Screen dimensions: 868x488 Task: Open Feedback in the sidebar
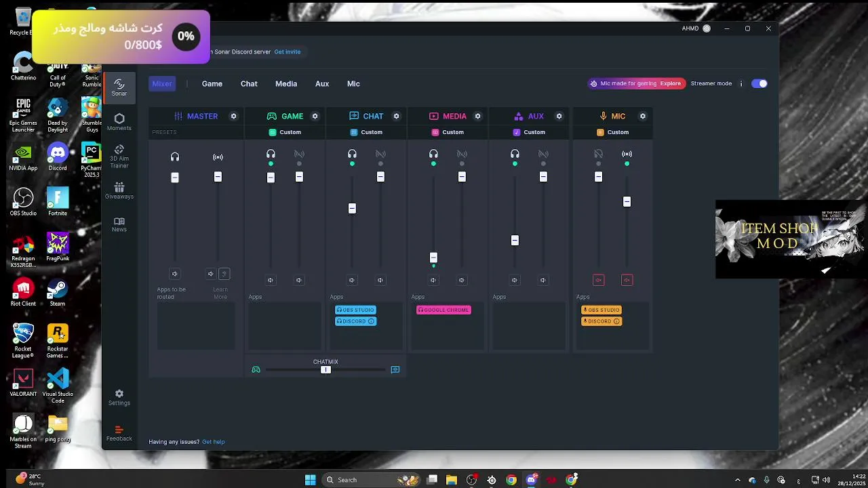pos(119,433)
